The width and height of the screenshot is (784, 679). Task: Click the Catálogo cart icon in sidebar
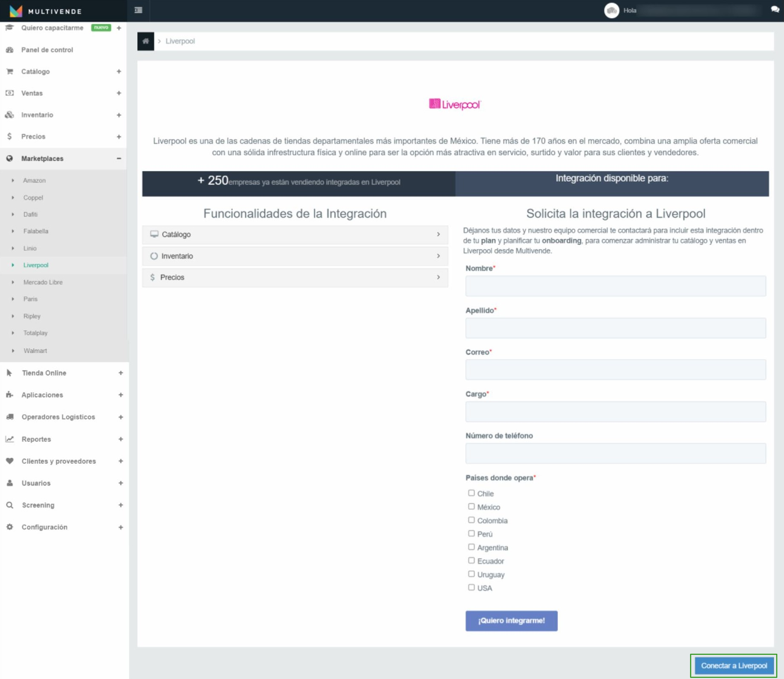pos(9,72)
